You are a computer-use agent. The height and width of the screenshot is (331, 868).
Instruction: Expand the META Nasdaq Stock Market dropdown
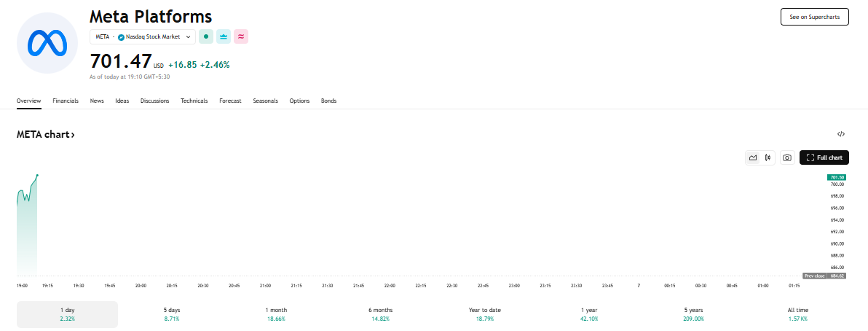click(142, 36)
